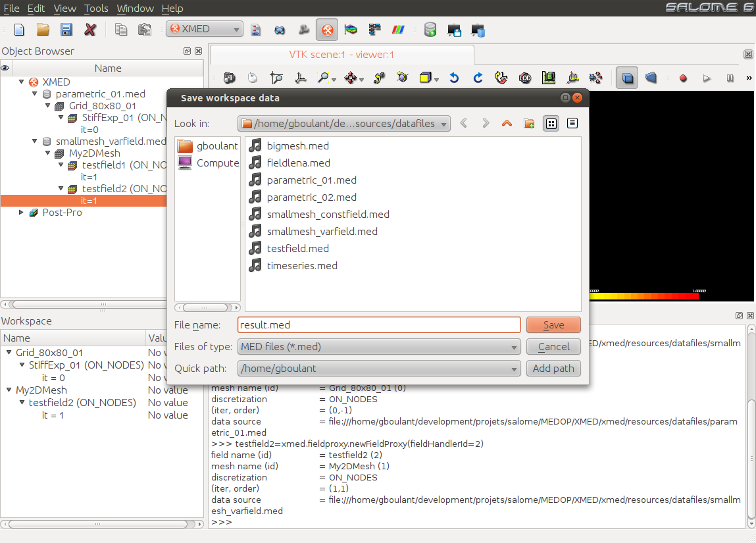756x543 pixels.
Task: Activate the Post-Pro module icon
Action: 351,30
